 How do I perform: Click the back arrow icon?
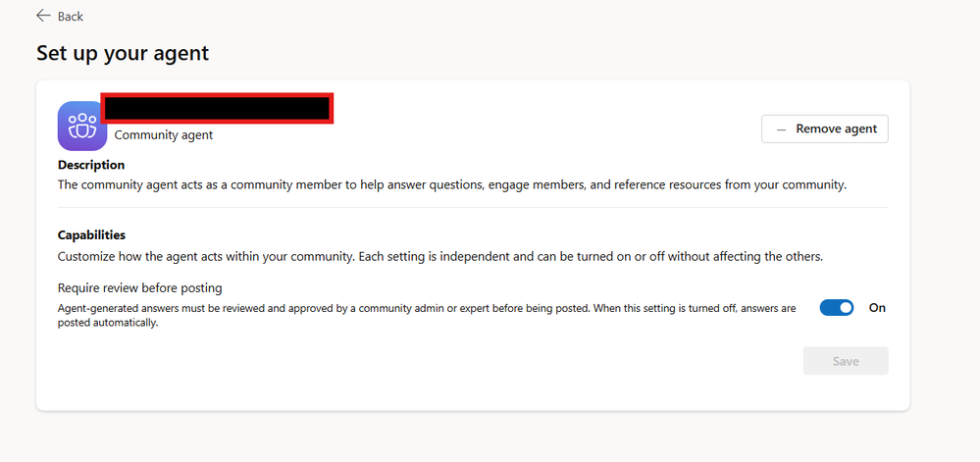pyautogui.click(x=43, y=16)
